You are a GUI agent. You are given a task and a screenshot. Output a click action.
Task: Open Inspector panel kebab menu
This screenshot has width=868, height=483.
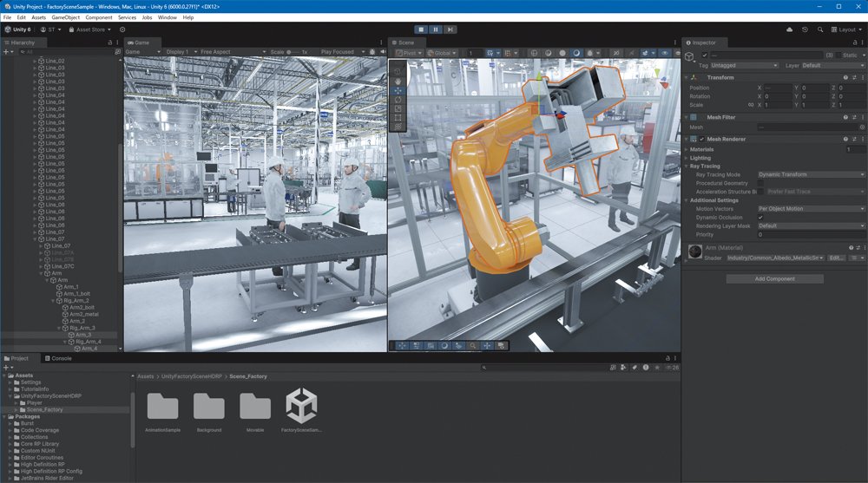(863, 42)
